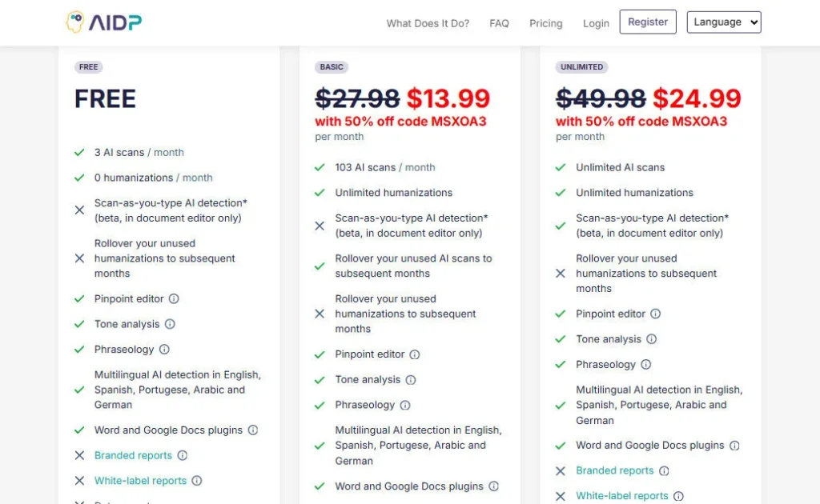
Task: Click info icon beside Branded reports in Free plan
Action: pyautogui.click(x=183, y=455)
